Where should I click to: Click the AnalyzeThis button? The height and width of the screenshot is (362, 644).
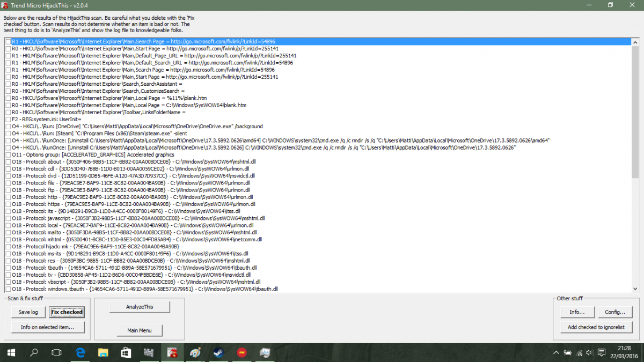coord(140,307)
